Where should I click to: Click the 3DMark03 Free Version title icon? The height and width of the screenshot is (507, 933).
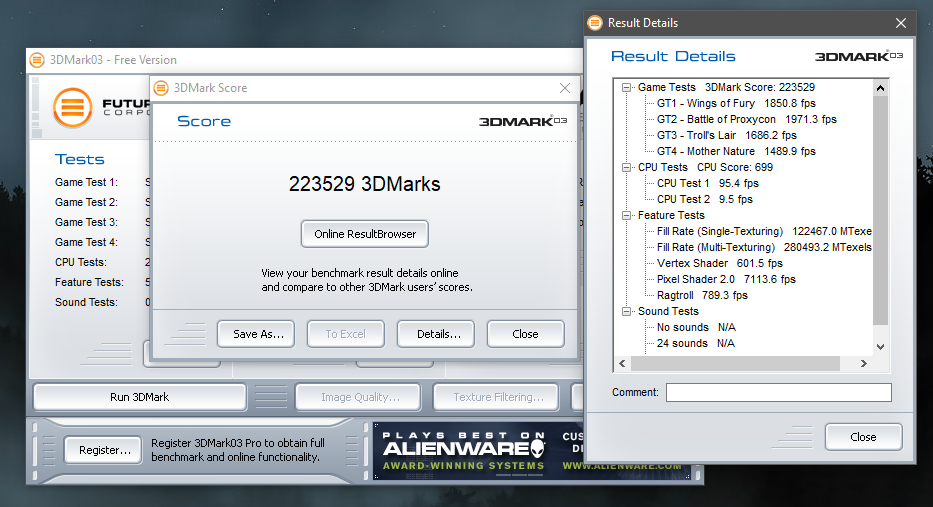pos(37,60)
